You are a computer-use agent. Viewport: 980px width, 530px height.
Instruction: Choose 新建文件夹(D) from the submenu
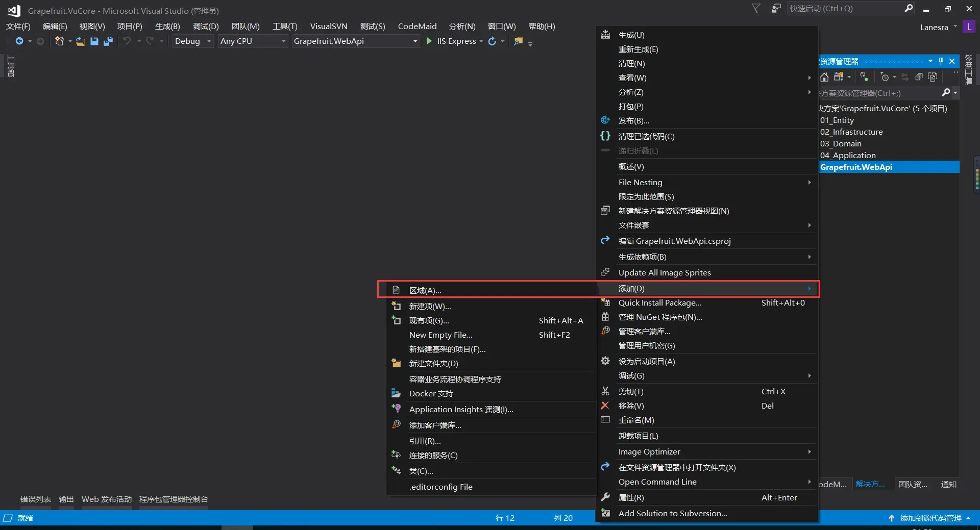click(x=492, y=364)
